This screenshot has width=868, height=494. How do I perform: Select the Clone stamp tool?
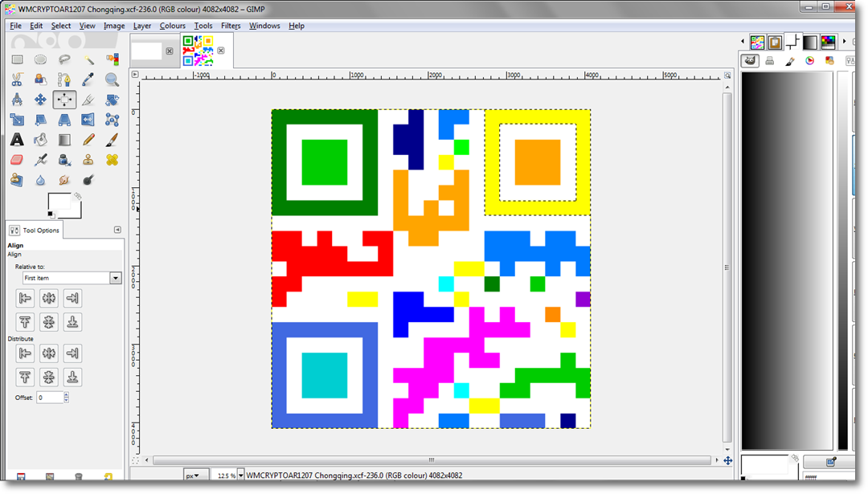[x=88, y=160]
